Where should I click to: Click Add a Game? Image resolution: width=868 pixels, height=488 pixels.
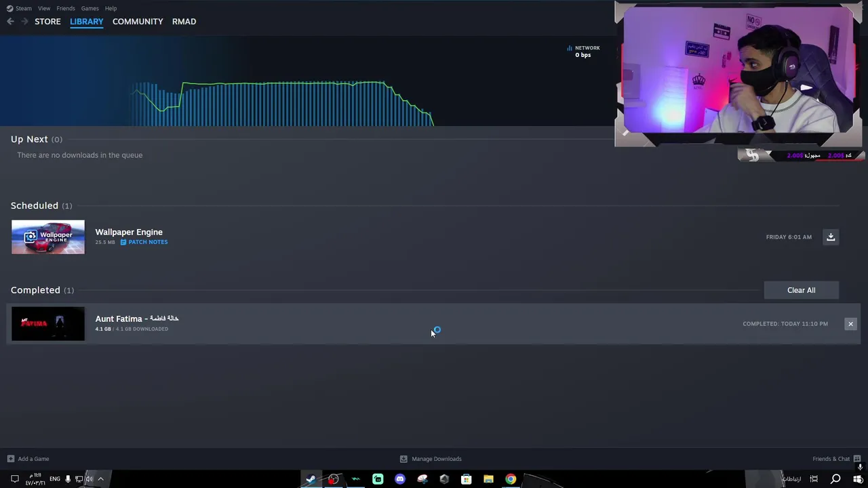(x=28, y=459)
